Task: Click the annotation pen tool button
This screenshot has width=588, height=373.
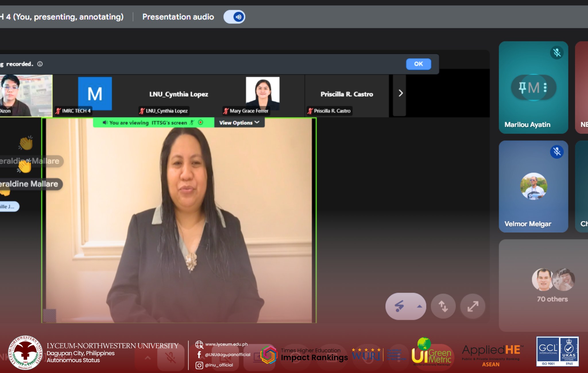Action: pos(399,306)
